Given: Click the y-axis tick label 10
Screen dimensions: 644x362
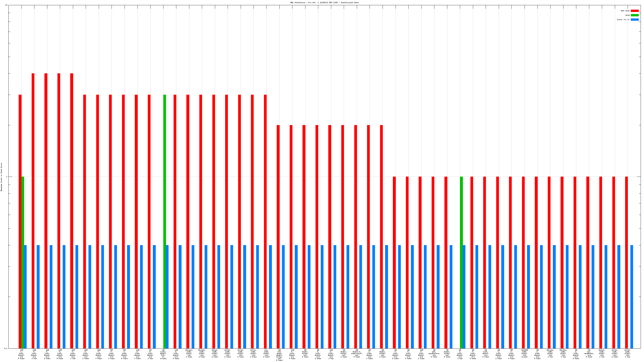Looking at the screenshot, I should point(6,5).
